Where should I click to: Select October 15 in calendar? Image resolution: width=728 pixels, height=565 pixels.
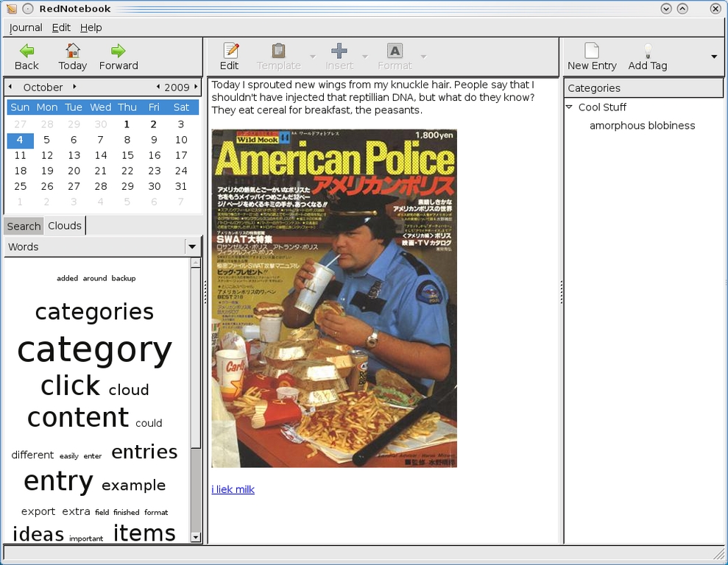(x=127, y=155)
